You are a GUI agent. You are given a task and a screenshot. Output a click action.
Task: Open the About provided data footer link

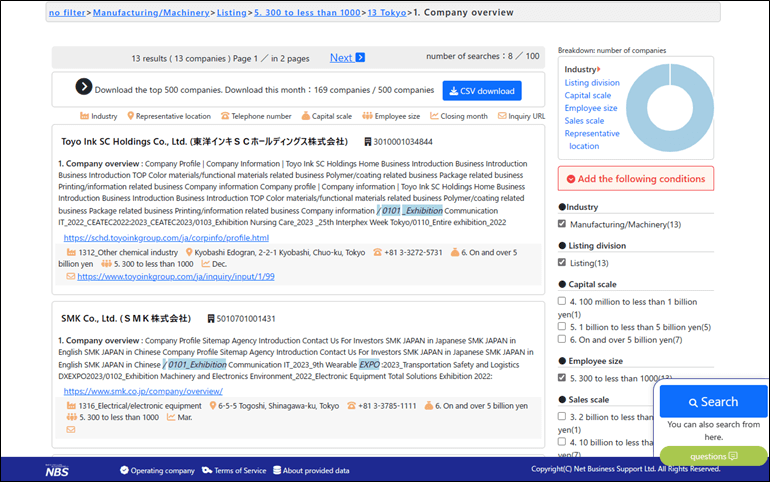pyautogui.click(x=311, y=470)
